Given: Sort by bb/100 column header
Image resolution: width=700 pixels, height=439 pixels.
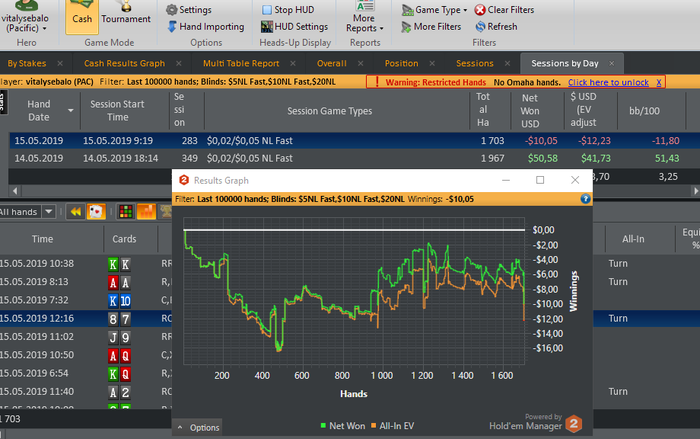Looking at the screenshot, I should click(x=644, y=110).
